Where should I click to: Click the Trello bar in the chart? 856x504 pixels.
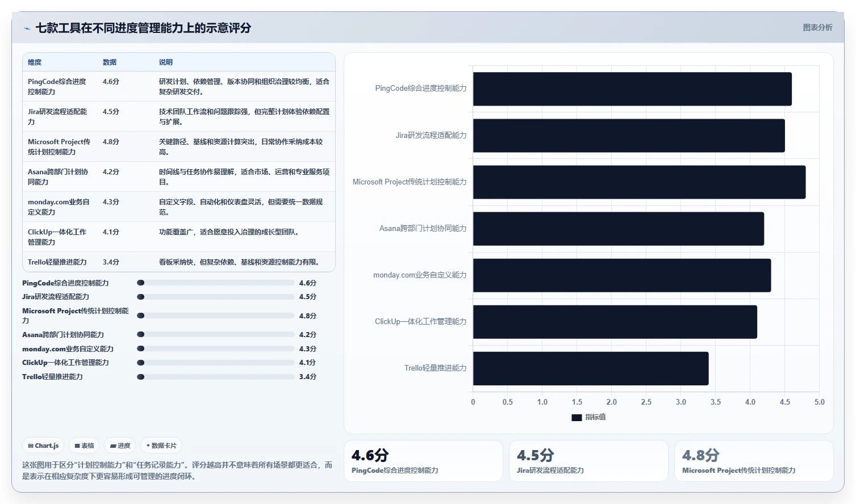pos(591,368)
